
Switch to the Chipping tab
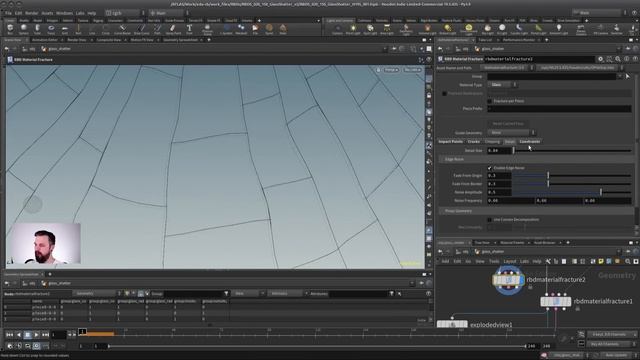pyautogui.click(x=492, y=142)
